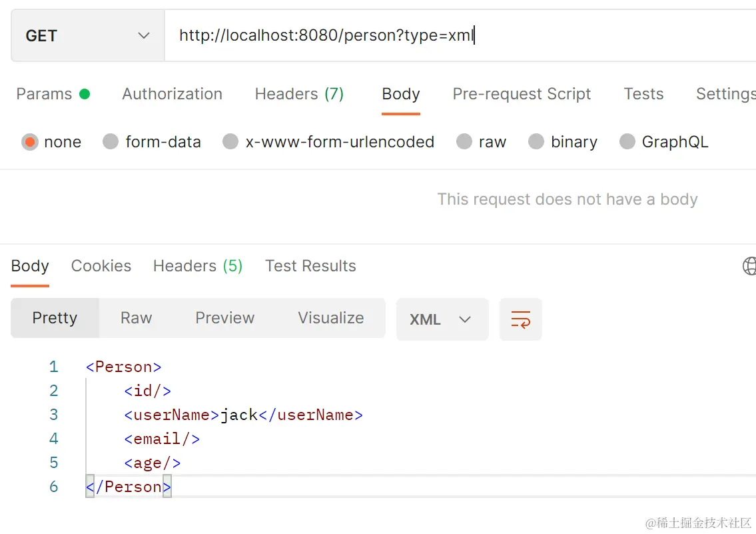Select x-www-form-urlencoded body type

point(230,141)
